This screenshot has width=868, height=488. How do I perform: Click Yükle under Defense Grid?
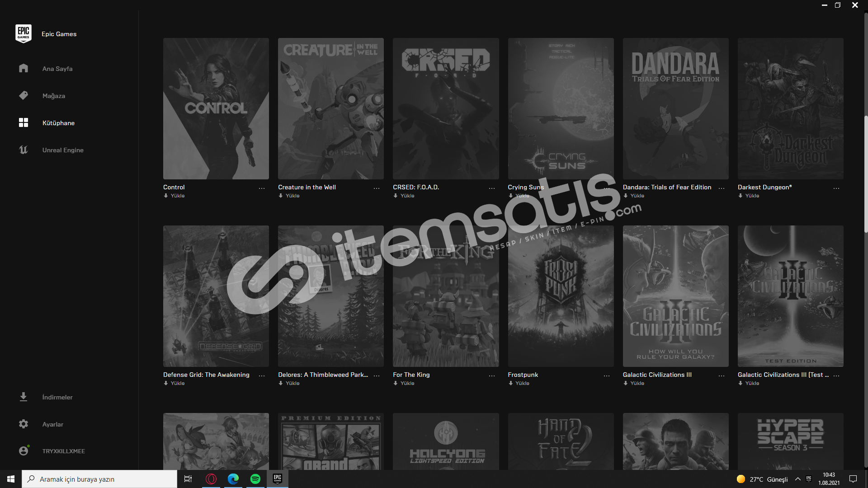[174, 383]
